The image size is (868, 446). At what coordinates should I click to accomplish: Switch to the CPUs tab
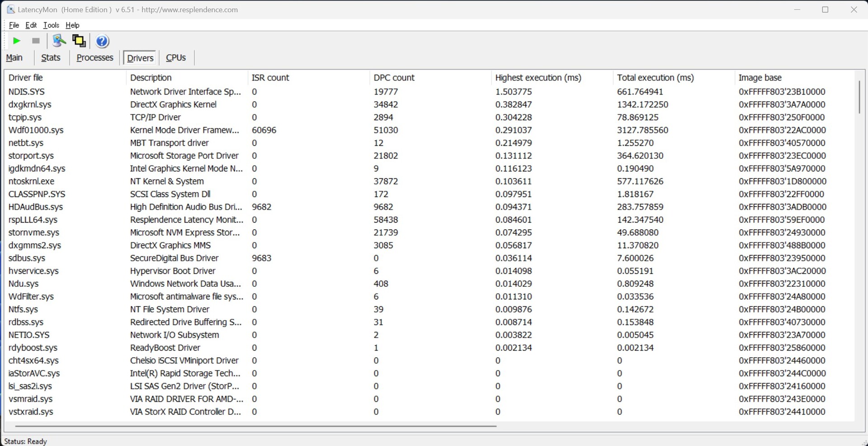pyautogui.click(x=176, y=57)
